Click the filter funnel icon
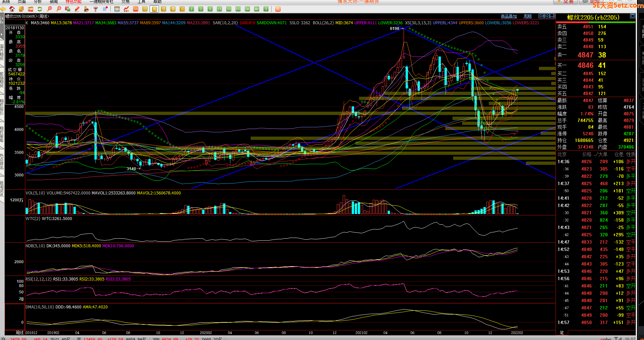This screenshot has width=644, height=340. point(96,9)
